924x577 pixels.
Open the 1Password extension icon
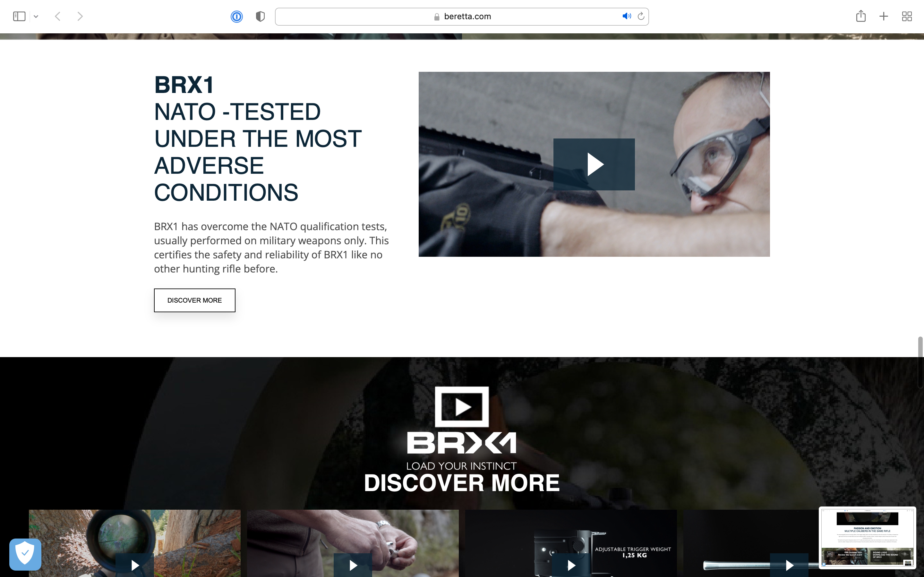tap(237, 16)
